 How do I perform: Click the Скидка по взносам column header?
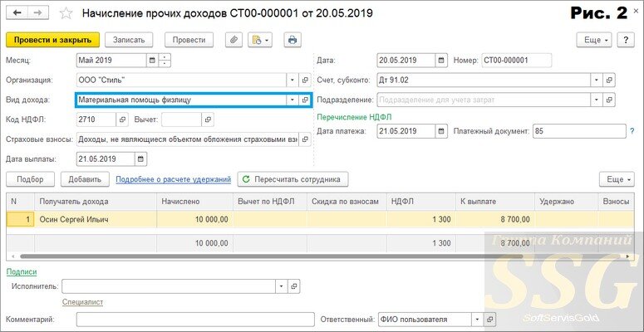347,202
